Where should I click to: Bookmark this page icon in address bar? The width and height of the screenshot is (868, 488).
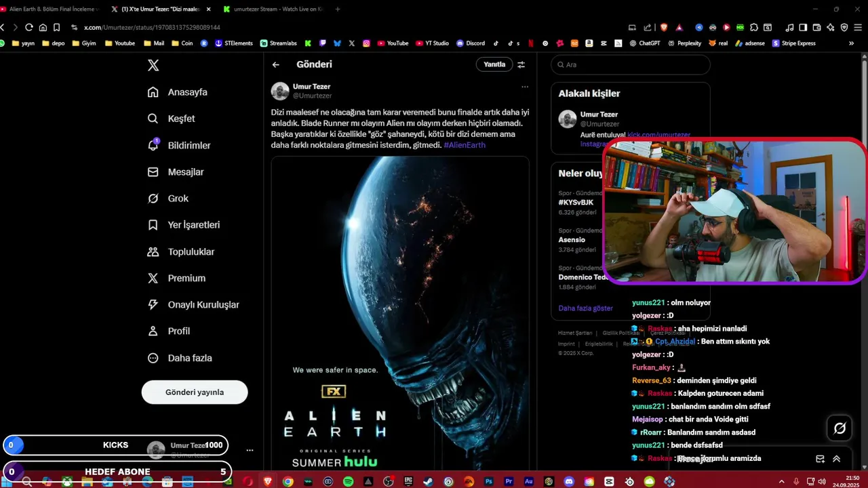56,27
